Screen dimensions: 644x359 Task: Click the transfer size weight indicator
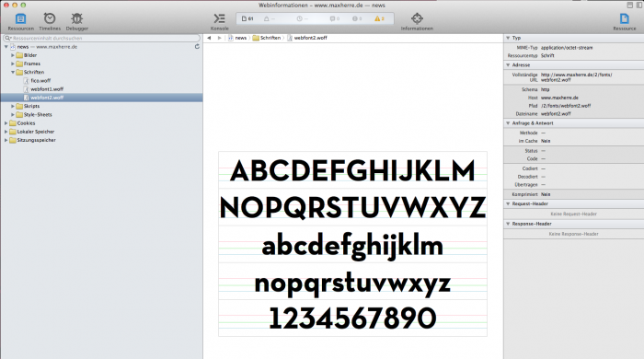[270, 18]
